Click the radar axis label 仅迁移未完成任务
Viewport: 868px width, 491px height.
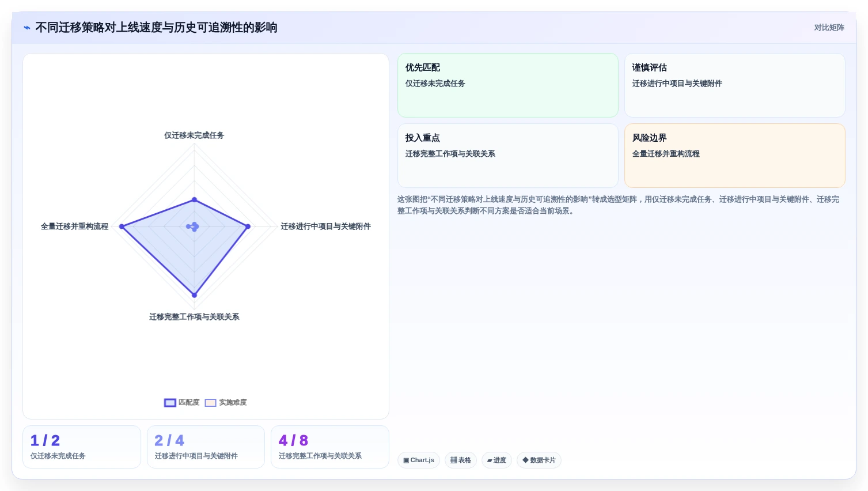pos(194,135)
